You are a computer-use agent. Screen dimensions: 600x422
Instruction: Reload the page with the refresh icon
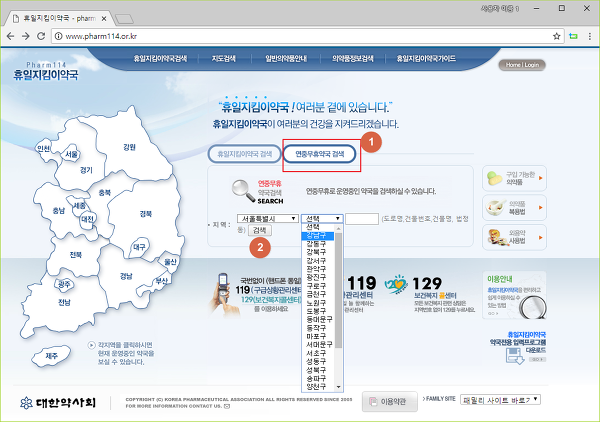41,36
